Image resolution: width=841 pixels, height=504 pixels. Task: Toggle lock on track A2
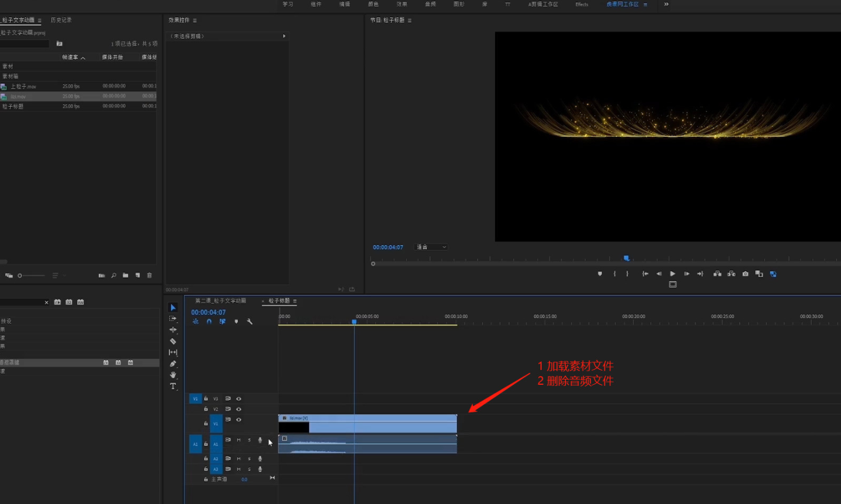point(206,459)
